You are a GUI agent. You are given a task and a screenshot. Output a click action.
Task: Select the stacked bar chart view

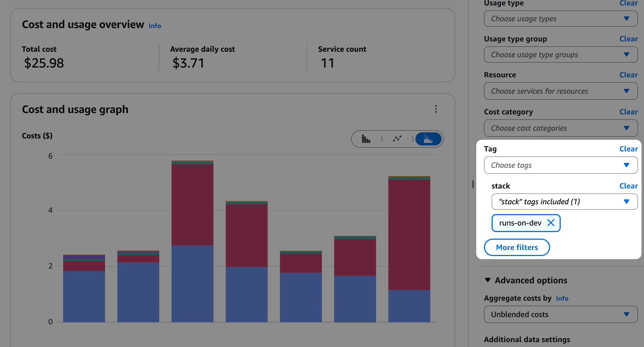[428, 139]
